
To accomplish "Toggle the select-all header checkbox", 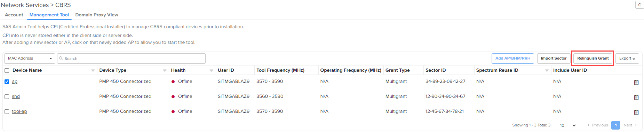I will 7,70.
